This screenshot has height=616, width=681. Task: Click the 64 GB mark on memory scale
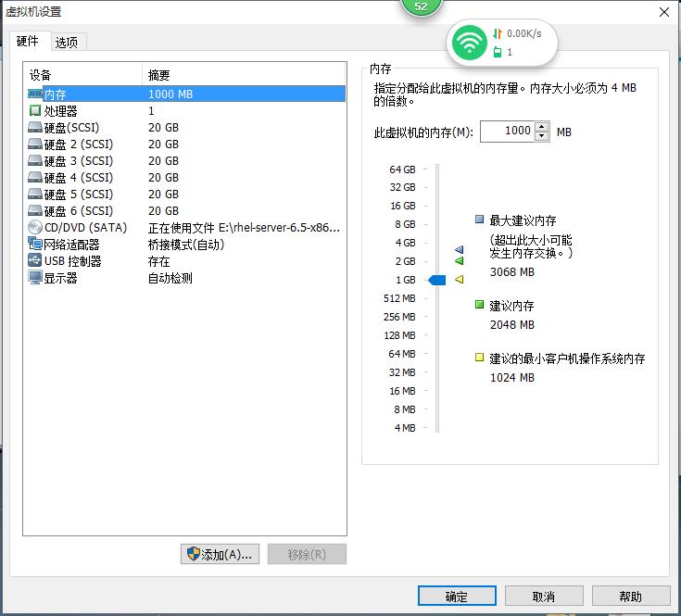pos(402,169)
